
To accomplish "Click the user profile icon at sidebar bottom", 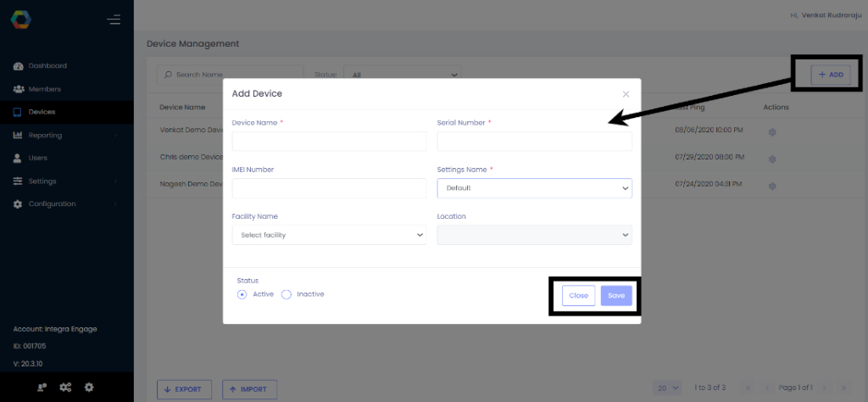I will click(42, 388).
